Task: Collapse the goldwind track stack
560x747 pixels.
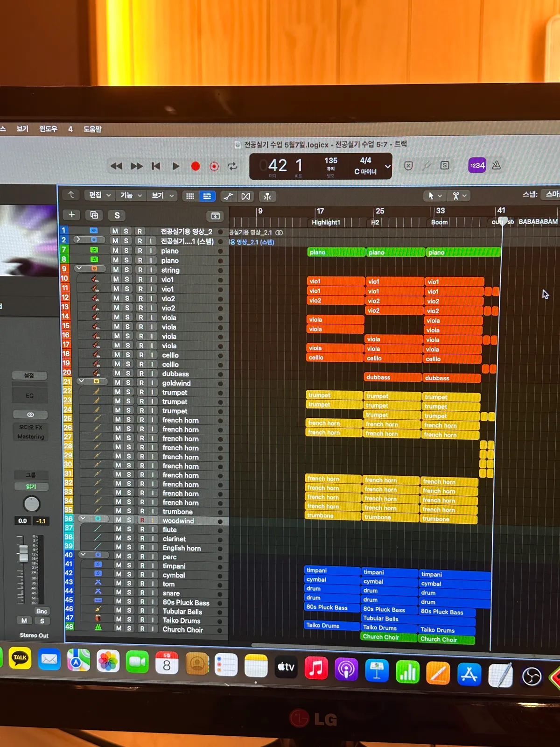Action: click(82, 381)
